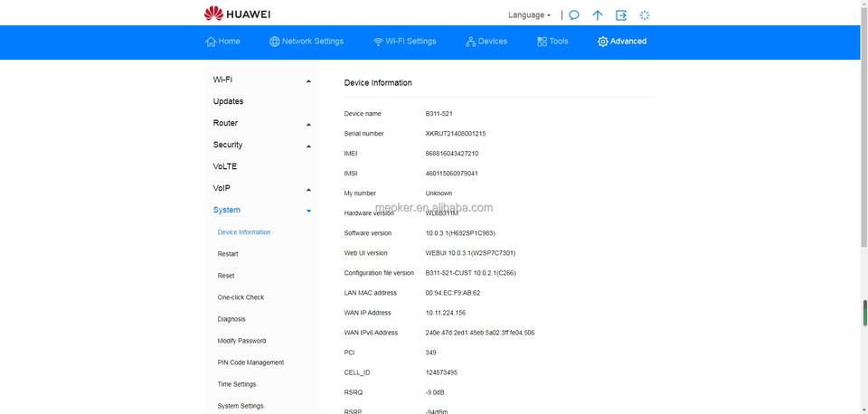The width and height of the screenshot is (868, 414).
Task: Expand the Wi-Fi sidebar section
Action: point(261,80)
